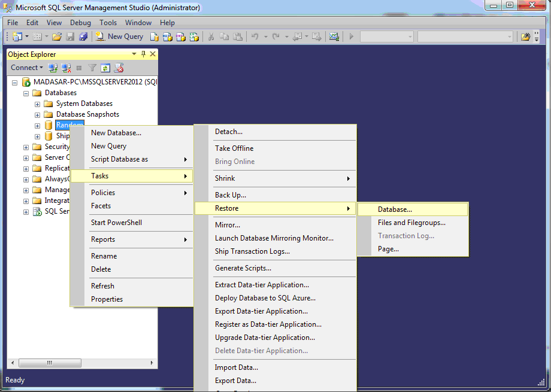Viewport: 551px width, 392px height.
Task: Select Database... from the Restore submenu
Action: pyautogui.click(x=395, y=209)
